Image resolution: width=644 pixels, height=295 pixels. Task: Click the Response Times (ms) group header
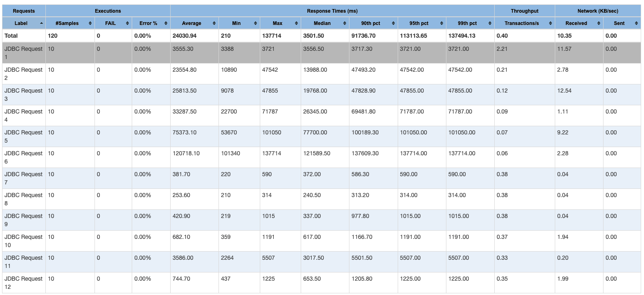pos(332,11)
